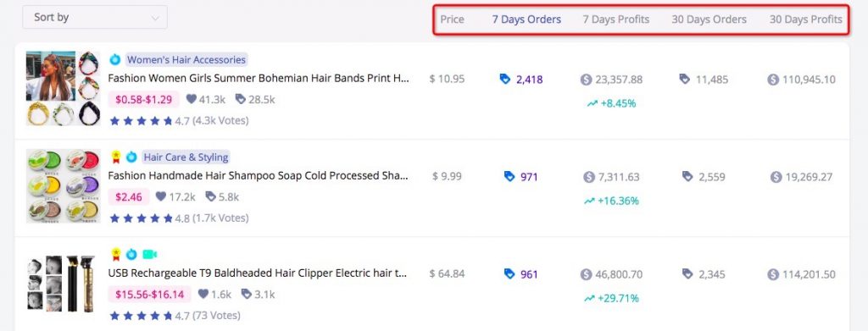
Task: Click the heart icon next to 41.3k
Action: pos(192,99)
